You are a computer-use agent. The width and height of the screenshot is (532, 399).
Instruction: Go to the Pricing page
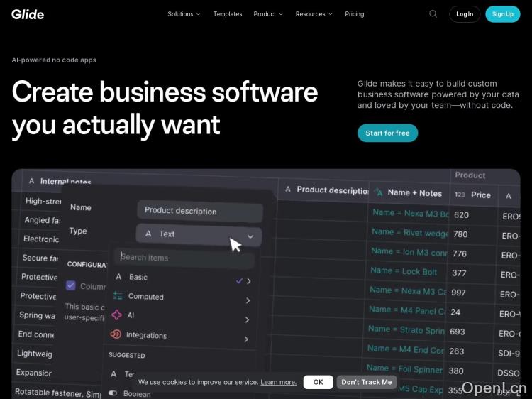(x=354, y=14)
